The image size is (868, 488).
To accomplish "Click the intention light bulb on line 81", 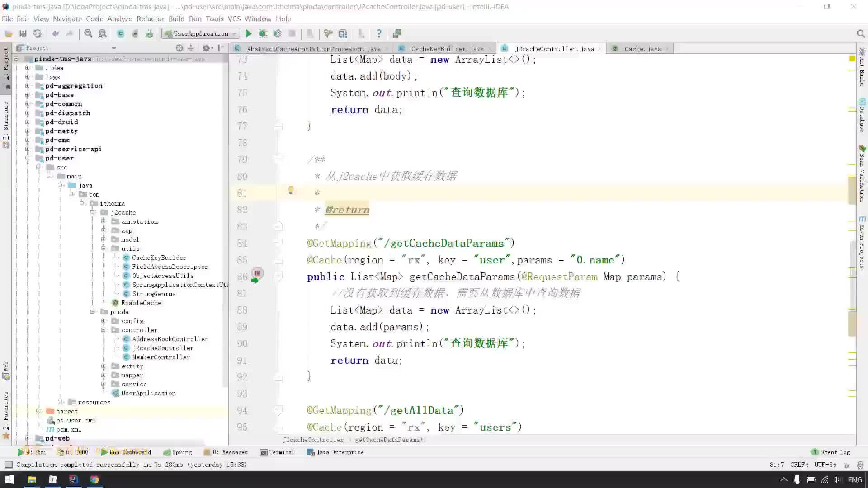I will click(x=291, y=190).
